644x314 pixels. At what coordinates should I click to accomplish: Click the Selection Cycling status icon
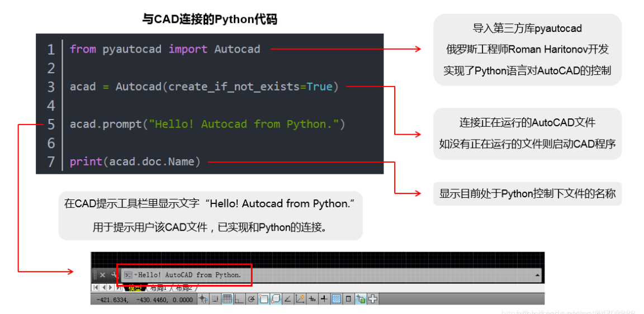tap(361, 299)
